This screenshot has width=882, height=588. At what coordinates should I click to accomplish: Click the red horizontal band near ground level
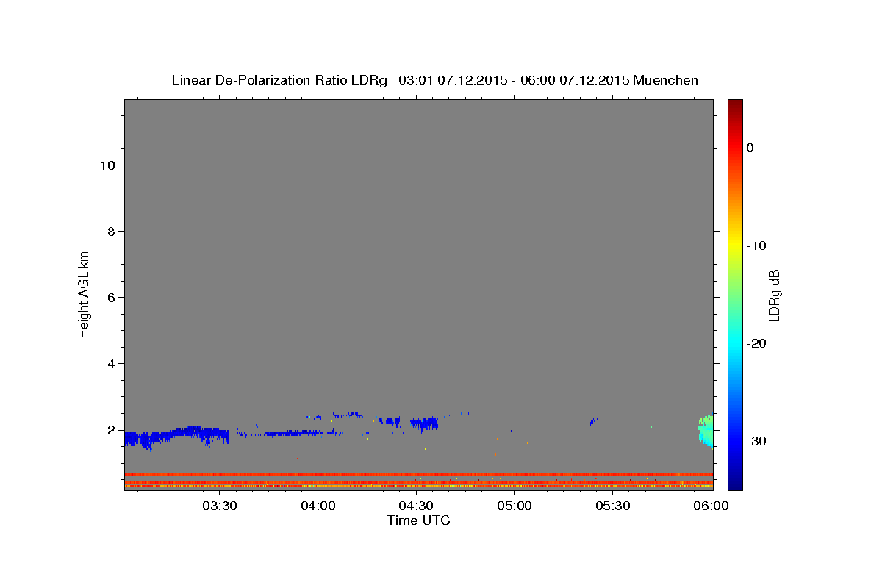[418, 474]
